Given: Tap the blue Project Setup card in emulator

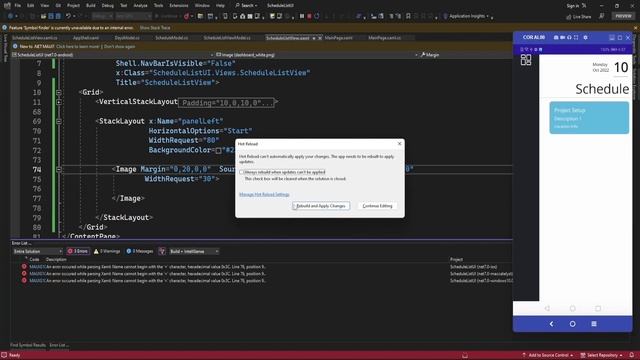Looking at the screenshot, I should point(589,118).
